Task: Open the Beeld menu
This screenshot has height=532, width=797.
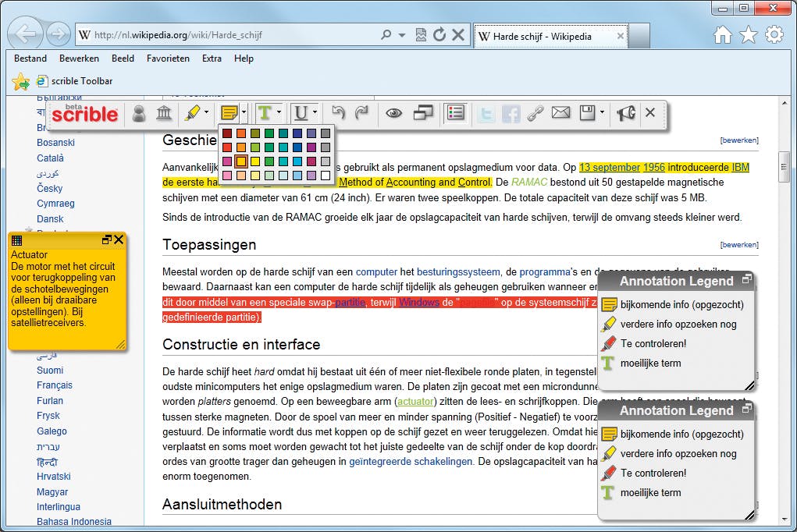Action: 123,59
